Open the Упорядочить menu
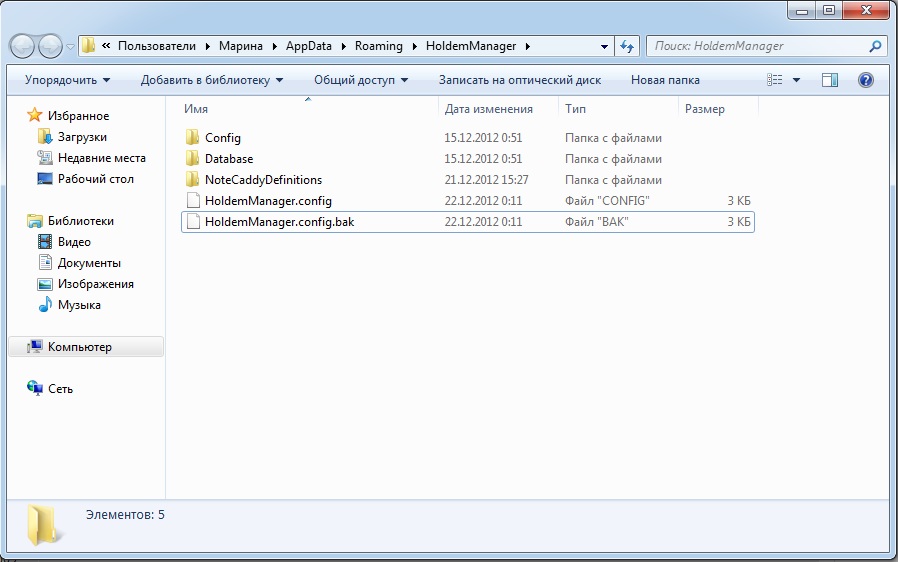Image resolution: width=898 pixels, height=562 pixels. pyautogui.click(x=67, y=80)
